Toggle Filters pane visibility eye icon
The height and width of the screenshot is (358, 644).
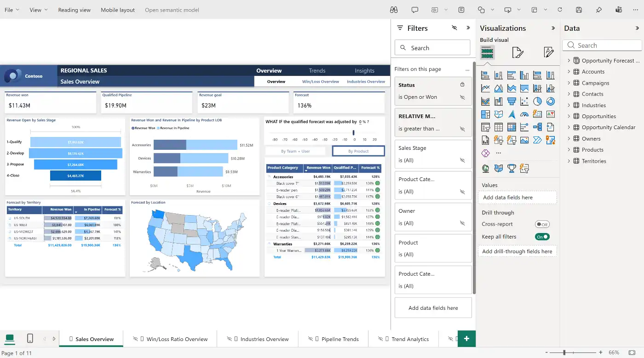[454, 28]
